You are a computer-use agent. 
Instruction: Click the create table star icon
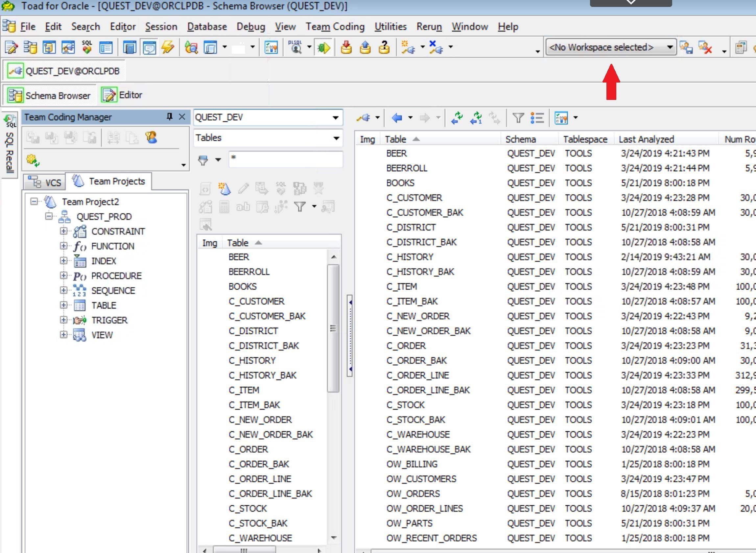tap(224, 188)
